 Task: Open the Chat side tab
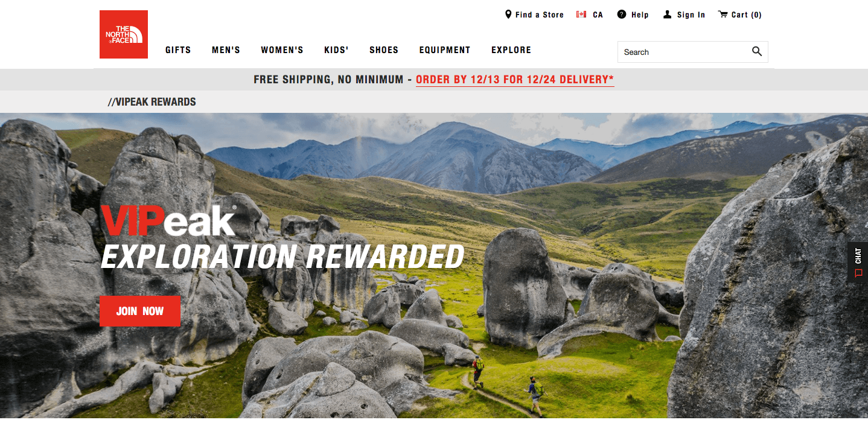tap(858, 263)
